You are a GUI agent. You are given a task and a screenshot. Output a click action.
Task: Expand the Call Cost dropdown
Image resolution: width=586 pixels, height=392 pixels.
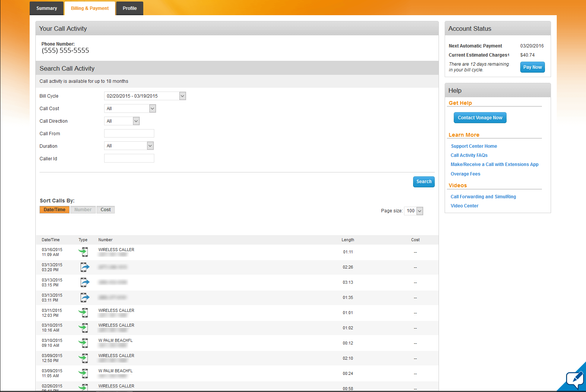130,109
